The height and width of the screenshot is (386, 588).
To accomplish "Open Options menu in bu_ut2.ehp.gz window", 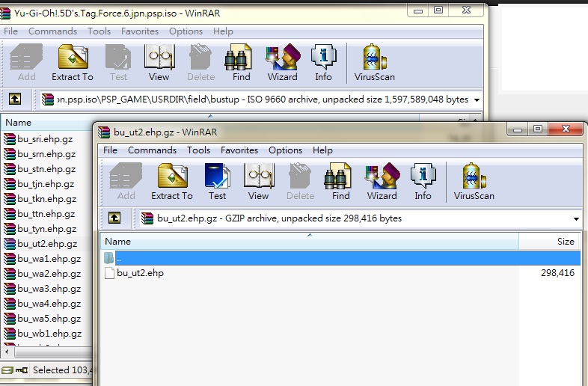I will coord(285,150).
